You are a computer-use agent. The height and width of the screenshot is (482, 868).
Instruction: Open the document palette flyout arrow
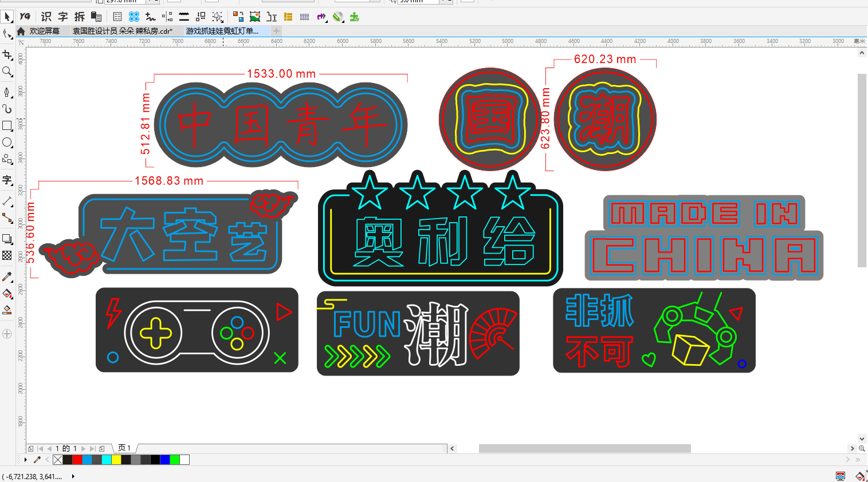[25, 460]
